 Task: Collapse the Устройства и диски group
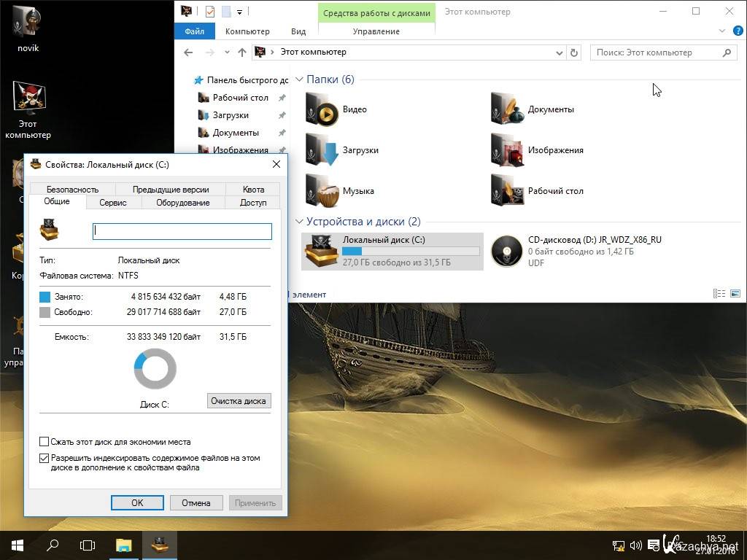click(x=299, y=222)
